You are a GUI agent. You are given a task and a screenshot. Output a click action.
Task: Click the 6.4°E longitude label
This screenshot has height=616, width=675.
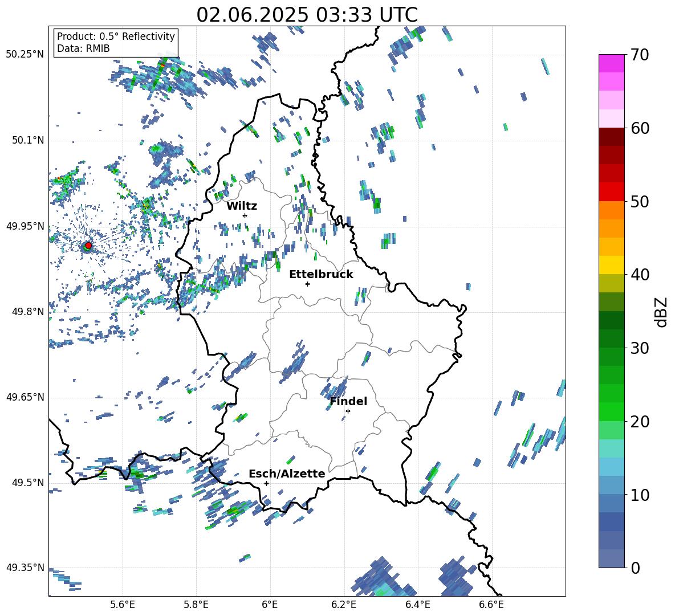click(x=417, y=605)
